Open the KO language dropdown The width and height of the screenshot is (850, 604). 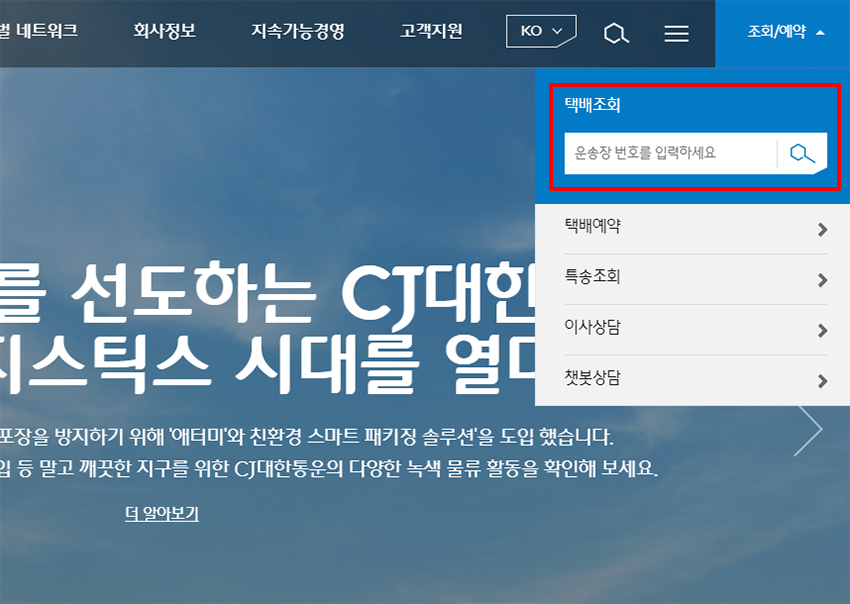(541, 31)
